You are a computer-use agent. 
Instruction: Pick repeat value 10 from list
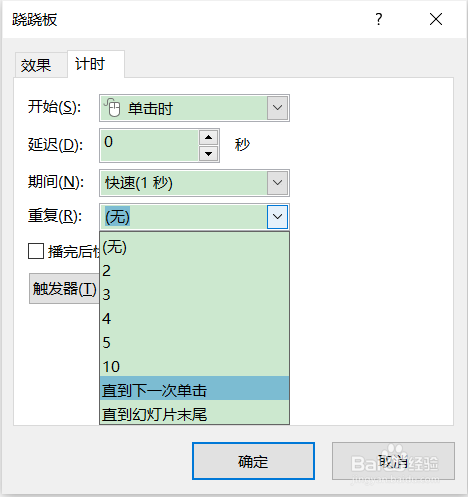(194, 365)
